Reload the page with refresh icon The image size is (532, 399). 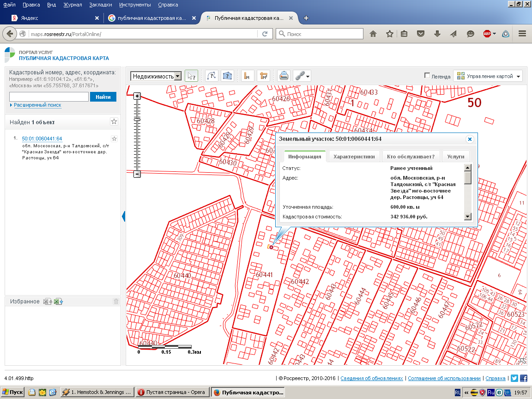coord(265,34)
